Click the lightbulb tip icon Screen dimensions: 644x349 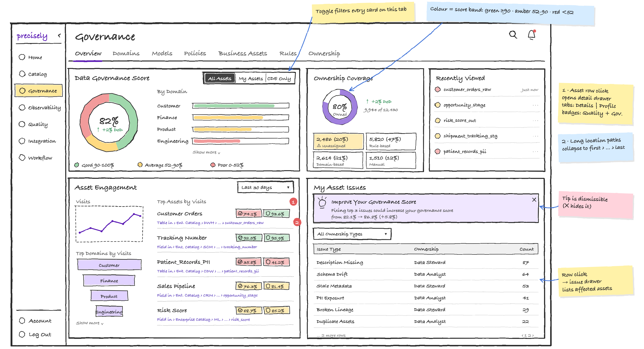(x=322, y=202)
